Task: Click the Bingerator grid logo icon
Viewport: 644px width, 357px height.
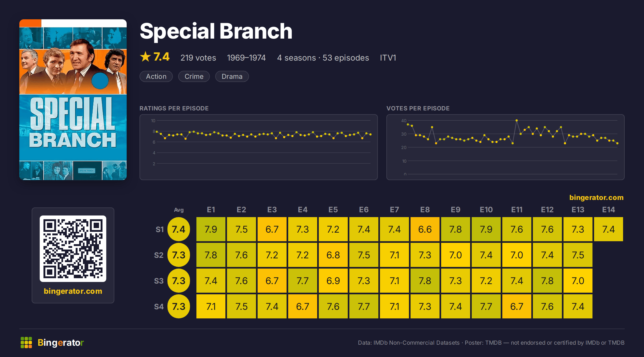Action: 26,343
